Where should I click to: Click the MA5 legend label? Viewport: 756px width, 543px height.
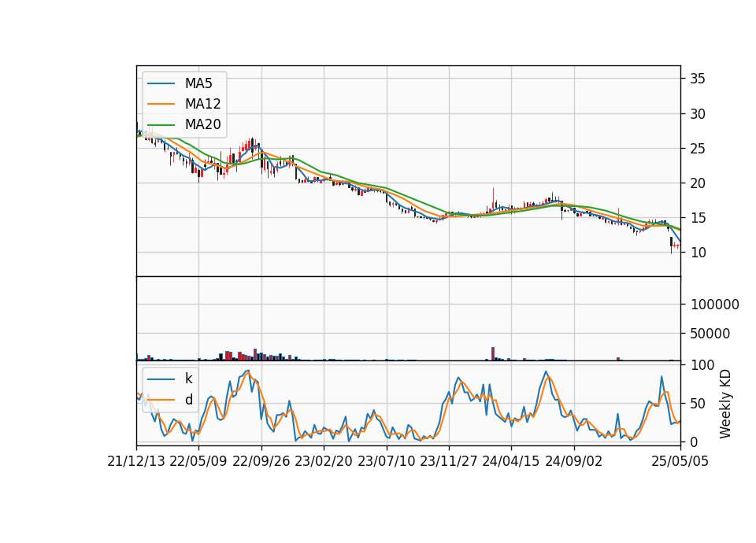[x=198, y=83]
